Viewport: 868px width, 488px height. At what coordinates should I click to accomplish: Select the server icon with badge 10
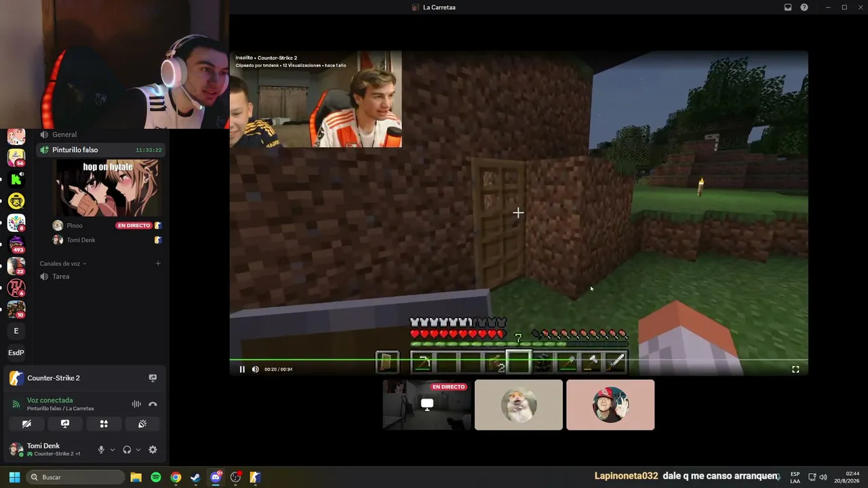16,310
